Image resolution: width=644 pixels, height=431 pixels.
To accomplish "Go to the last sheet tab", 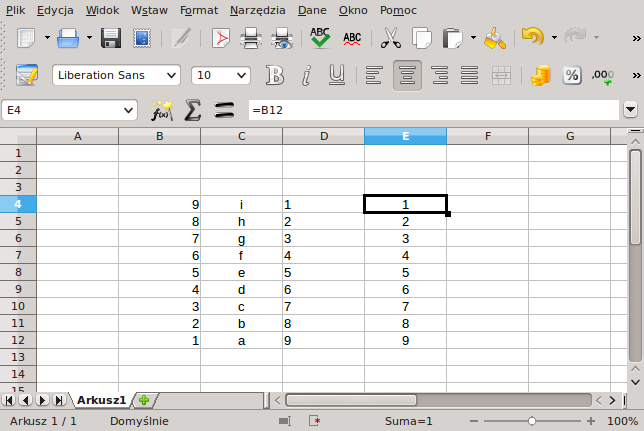I will pos(59,400).
